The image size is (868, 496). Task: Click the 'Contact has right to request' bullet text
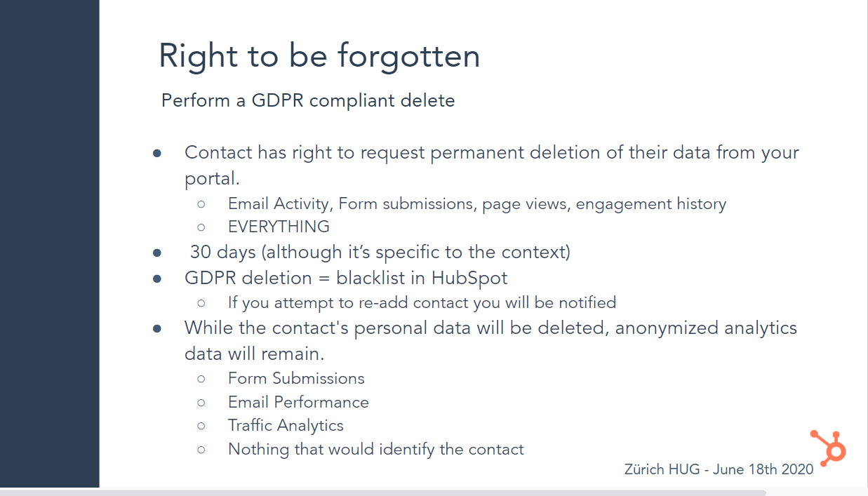(x=491, y=152)
